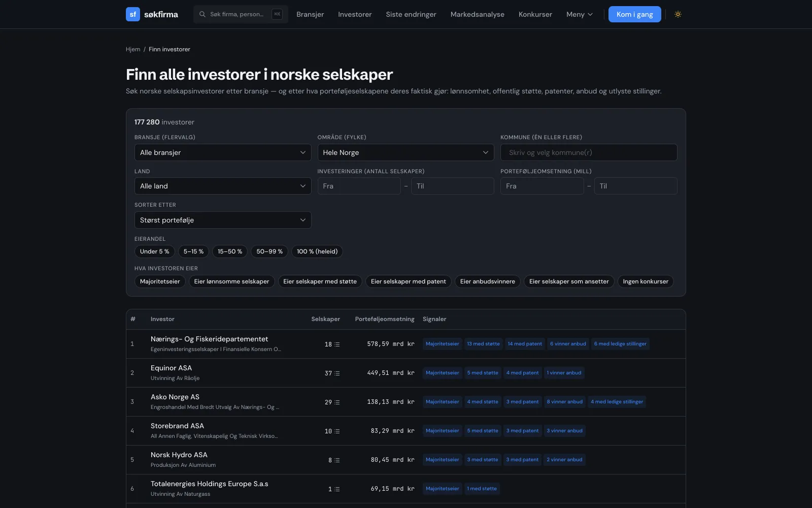Open company list icon for Equinor ASA
Image resolution: width=812 pixels, height=508 pixels.
point(337,373)
